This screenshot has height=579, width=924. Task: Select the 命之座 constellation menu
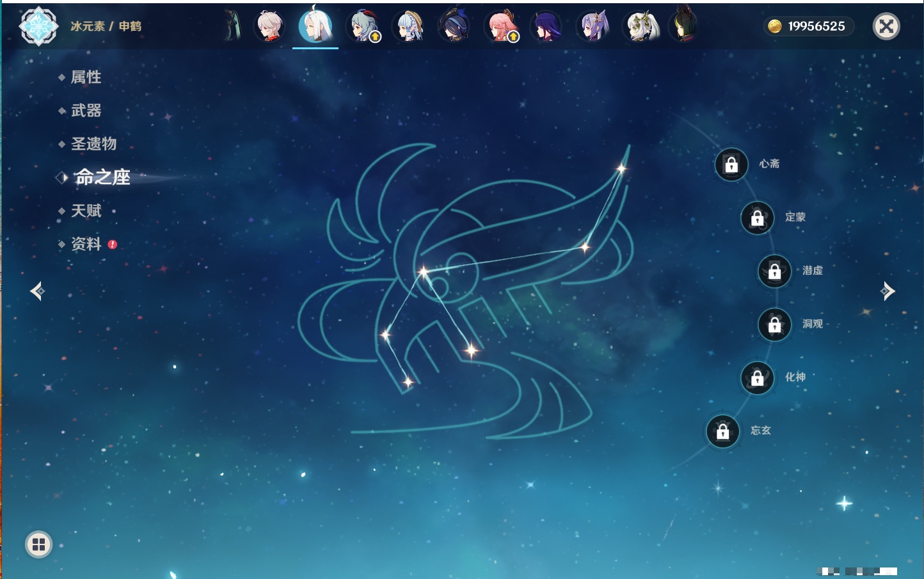tap(102, 177)
